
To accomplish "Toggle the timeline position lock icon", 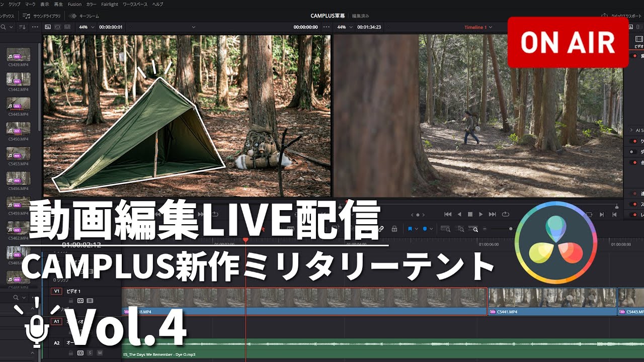I will click(394, 229).
